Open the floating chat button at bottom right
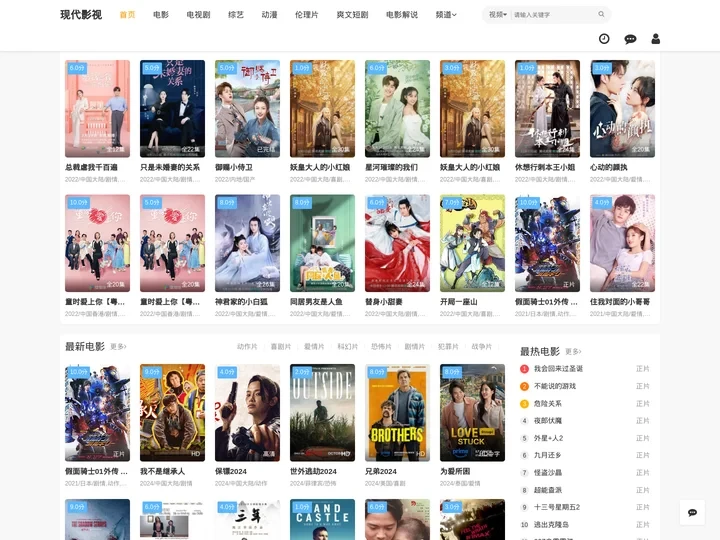This screenshot has height=540, width=720. click(692, 512)
